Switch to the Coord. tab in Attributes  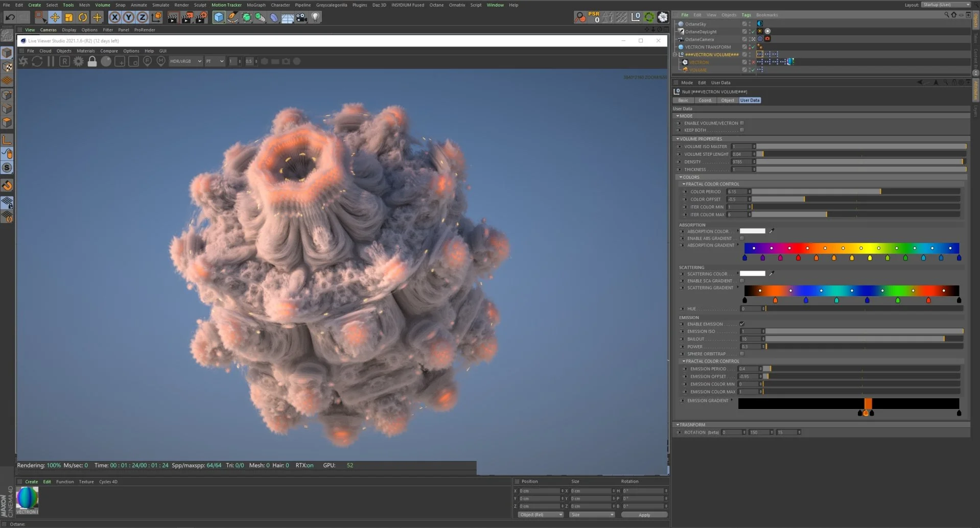(705, 100)
